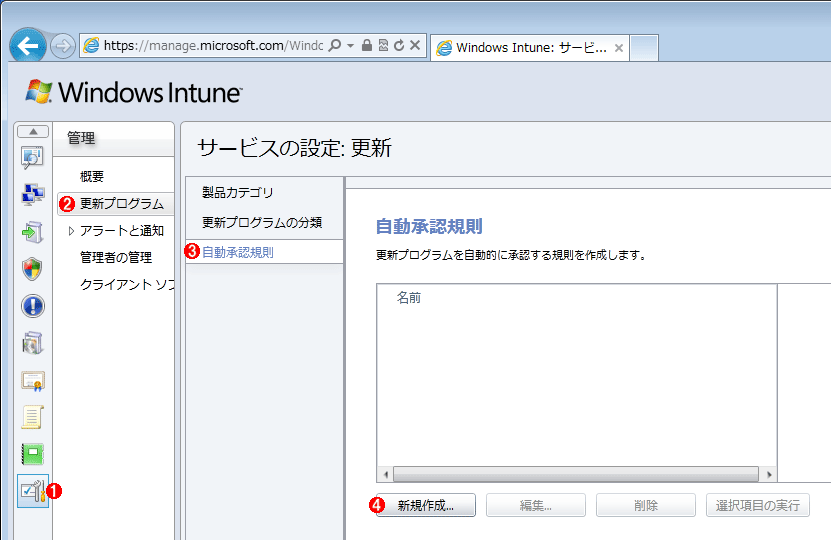Viewport: 831px width, 540px height.
Task: Click the browser Forward arrow
Action: click(x=63, y=47)
